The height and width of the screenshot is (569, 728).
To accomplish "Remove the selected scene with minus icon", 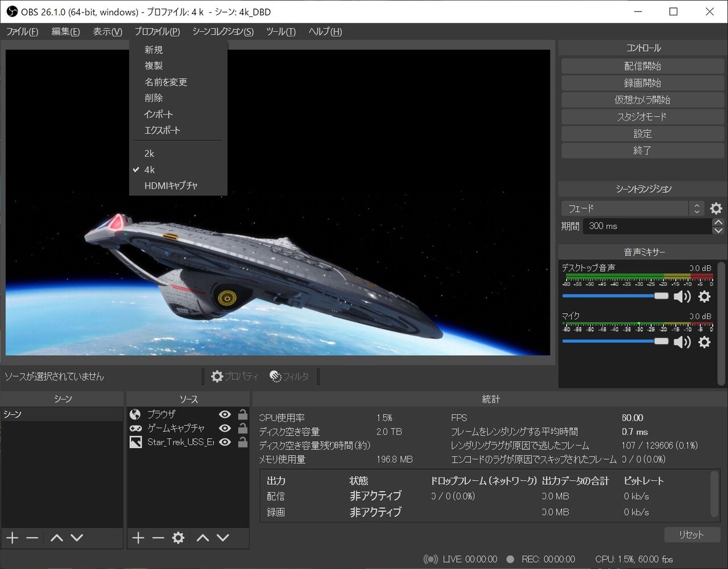I will click(x=32, y=538).
